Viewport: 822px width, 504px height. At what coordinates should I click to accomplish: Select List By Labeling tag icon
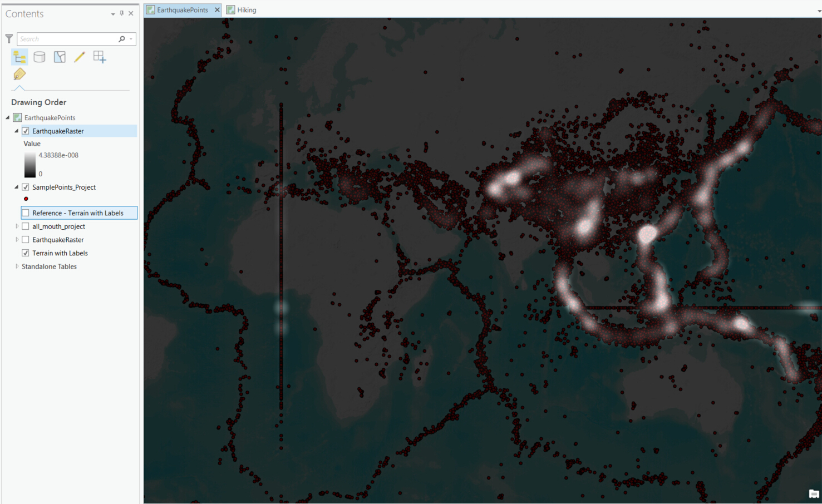[19, 74]
